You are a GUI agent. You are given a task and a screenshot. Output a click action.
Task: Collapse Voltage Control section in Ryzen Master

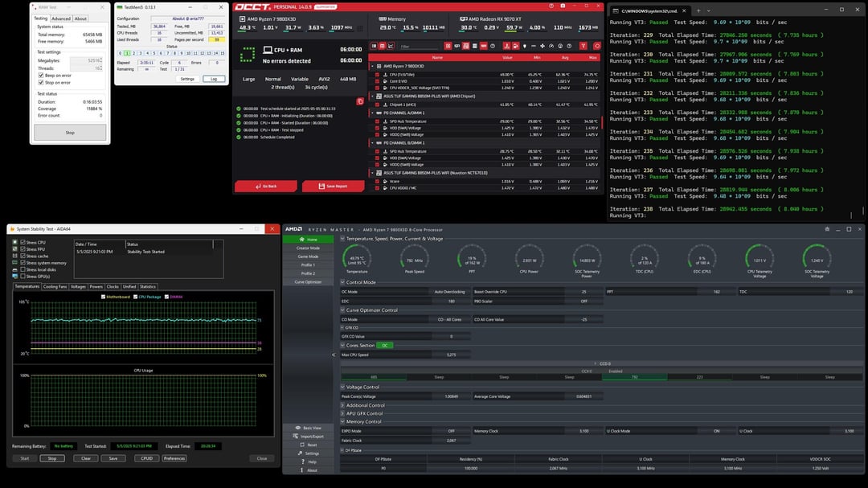[342, 388]
